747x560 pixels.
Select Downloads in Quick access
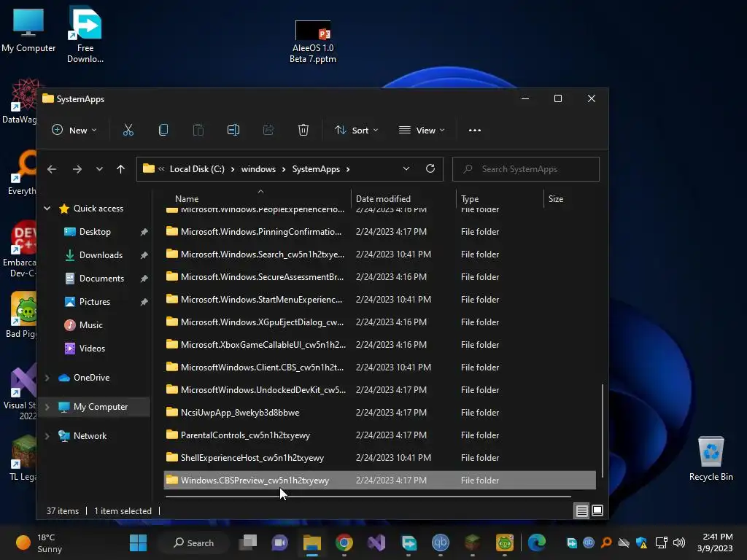click(101, 255)
